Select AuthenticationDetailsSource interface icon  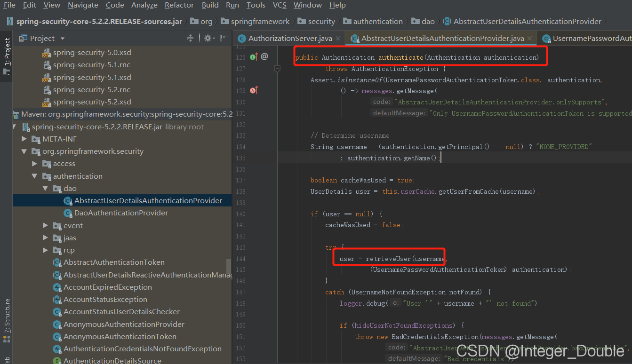[57, 361]
